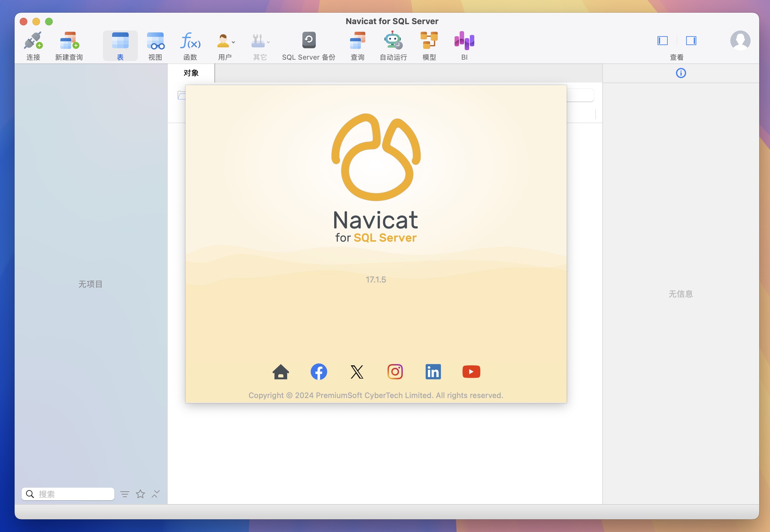Expand the 其它 dropdown arrow
Viewport: 770px width, 532px height.
tap(268, 42)
